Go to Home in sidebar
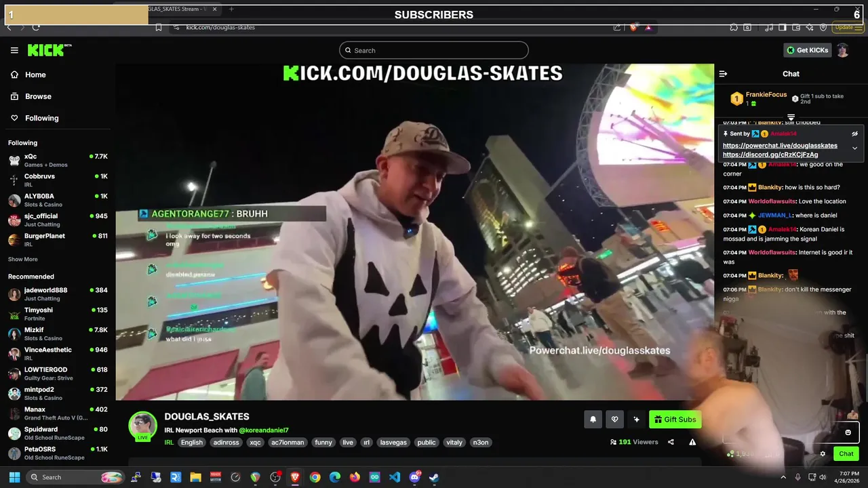Screen dimensions: 868x488 pos(58,75)
